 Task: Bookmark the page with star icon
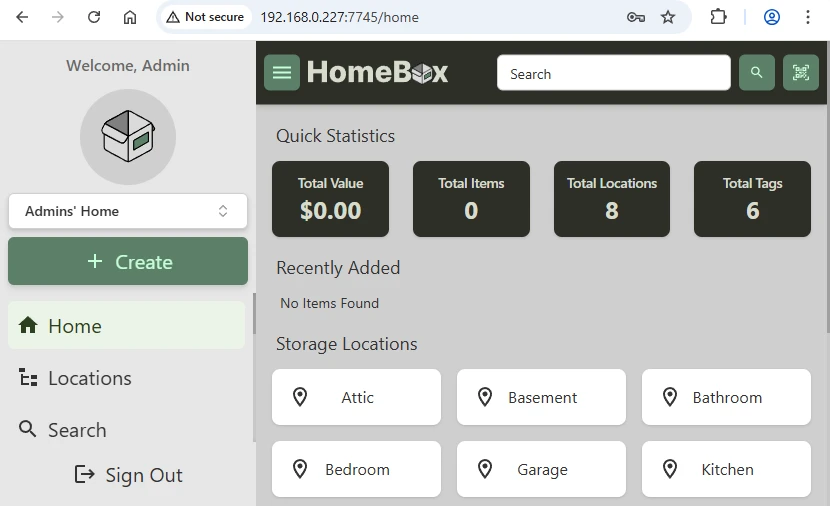click(668, 17)
